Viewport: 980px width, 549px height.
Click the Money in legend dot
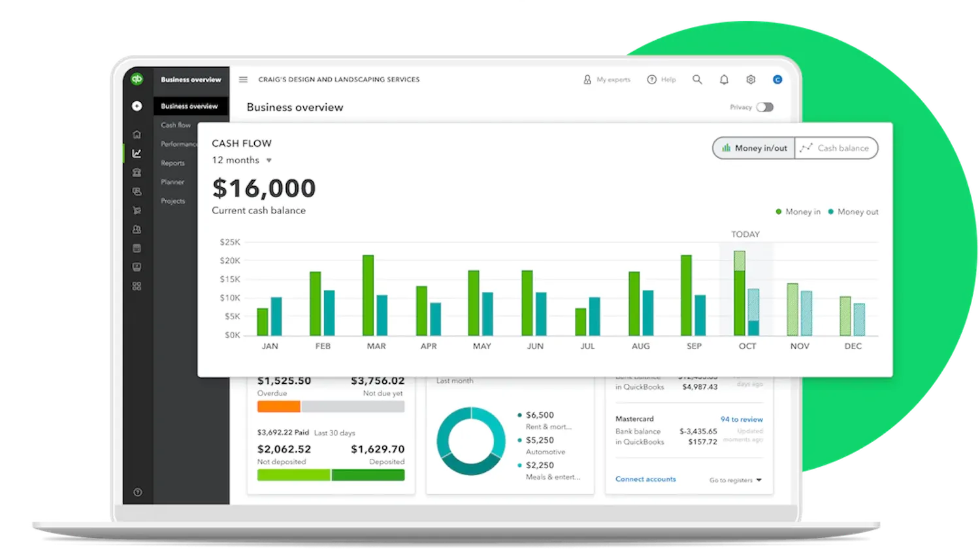point(778,212)
